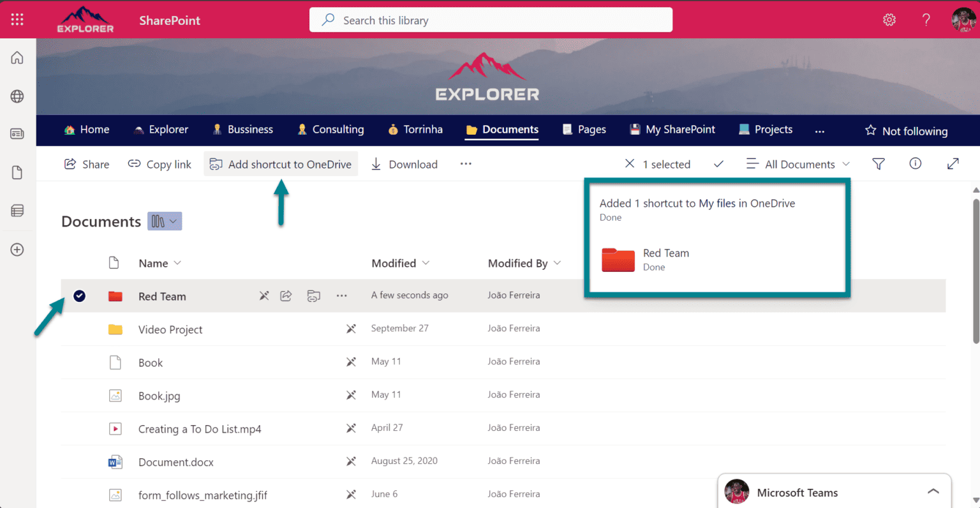980x508 pixels.
Task: Pin Red Team folder to top
Action: (264, 295)
